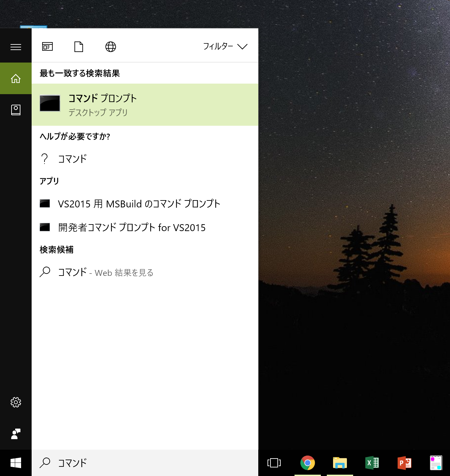This screenshot has width=450, height=476.
Task: Open File Explorer from the taskbar
Action: (339, 463)
